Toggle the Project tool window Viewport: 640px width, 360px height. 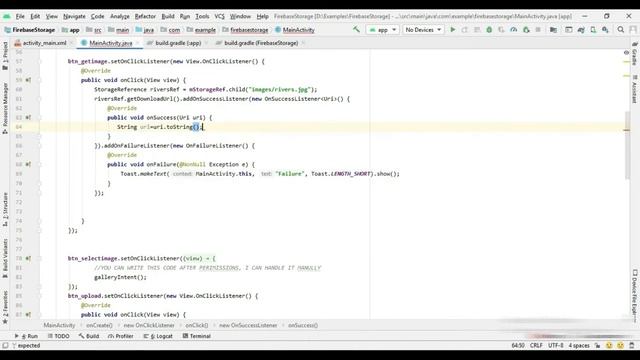[5, 56]
